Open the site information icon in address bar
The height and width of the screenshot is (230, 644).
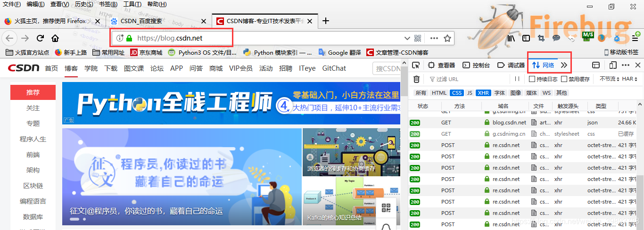(x=120, y=38)
